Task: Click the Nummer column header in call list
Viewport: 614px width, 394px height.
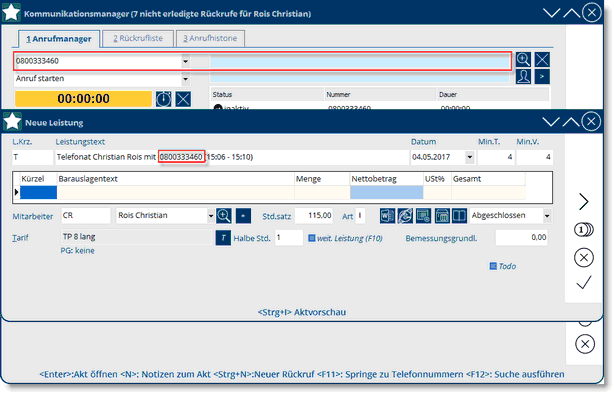Action: [x=380, y=94]
